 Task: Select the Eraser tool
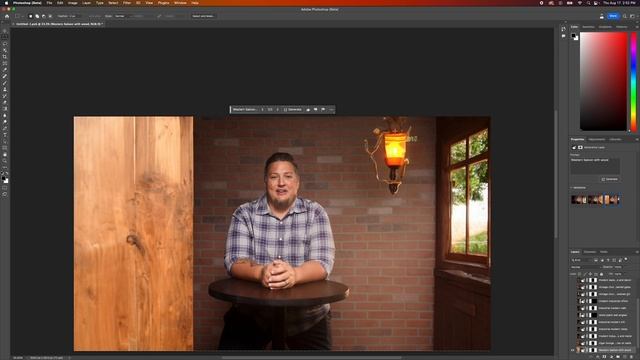5,102
